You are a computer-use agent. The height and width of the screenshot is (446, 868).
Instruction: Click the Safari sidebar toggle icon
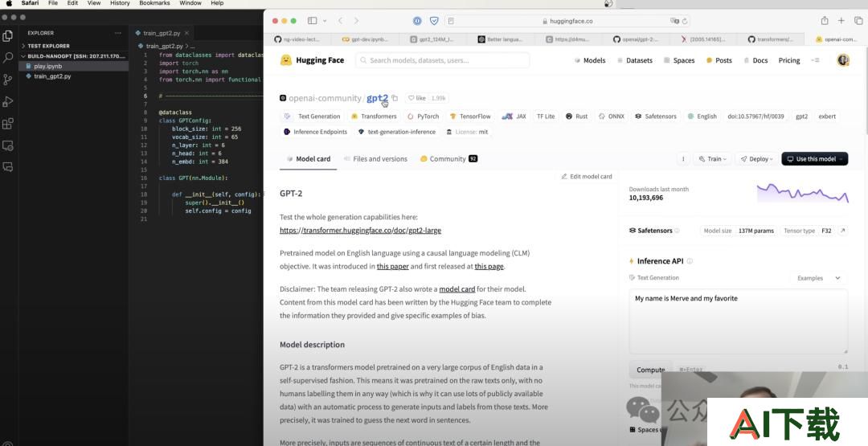pyautogui.click(x=312, y=21)
